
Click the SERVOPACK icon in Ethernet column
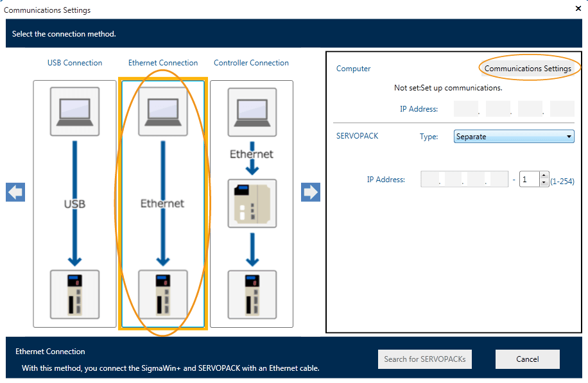pos(163,294)
